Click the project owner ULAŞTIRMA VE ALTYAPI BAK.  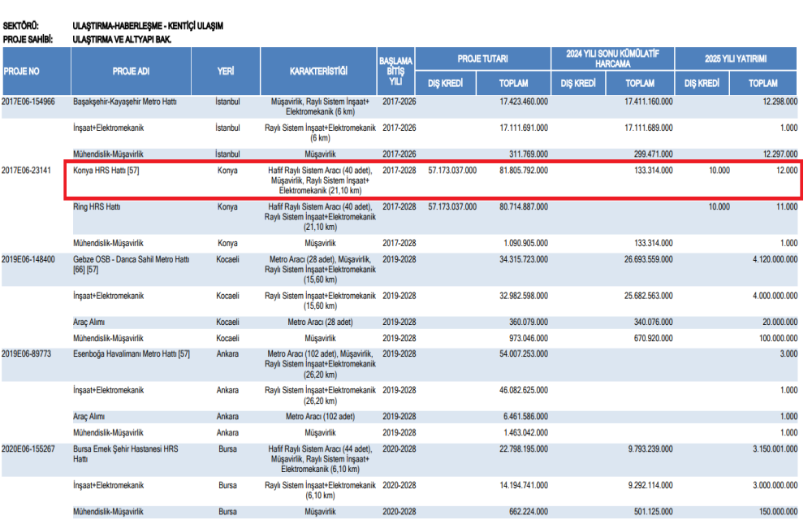(122, 38)
